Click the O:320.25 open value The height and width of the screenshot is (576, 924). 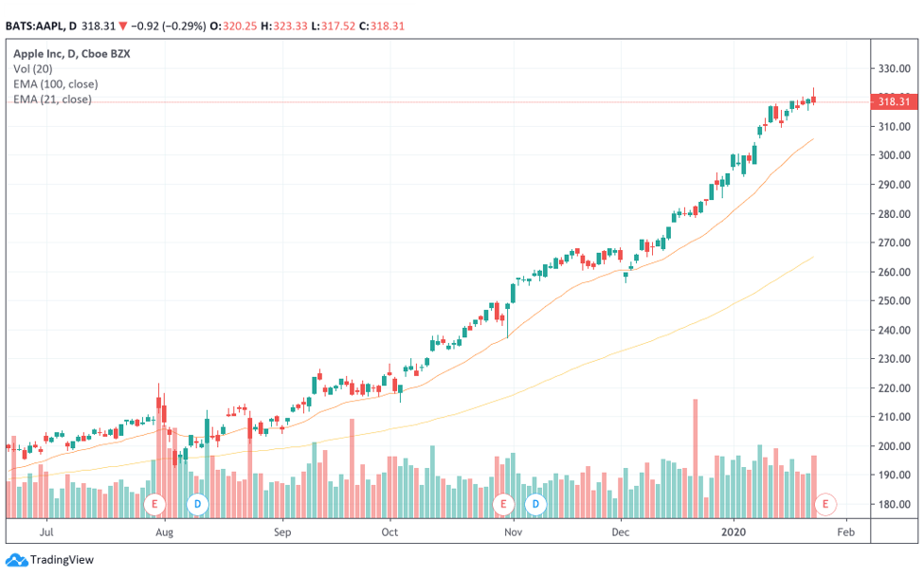pos(233,26)
